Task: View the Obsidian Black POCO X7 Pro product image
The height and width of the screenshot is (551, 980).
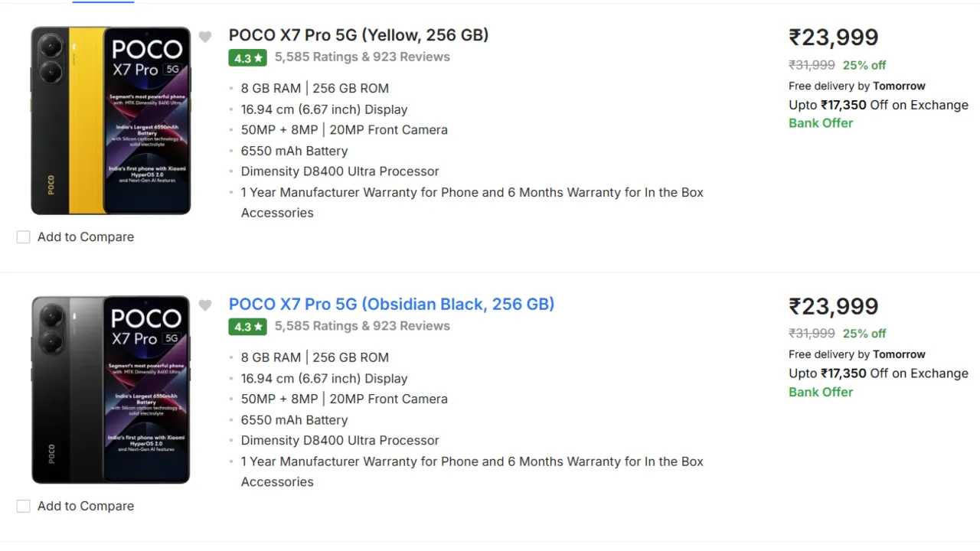Action: tap(111, 390)
